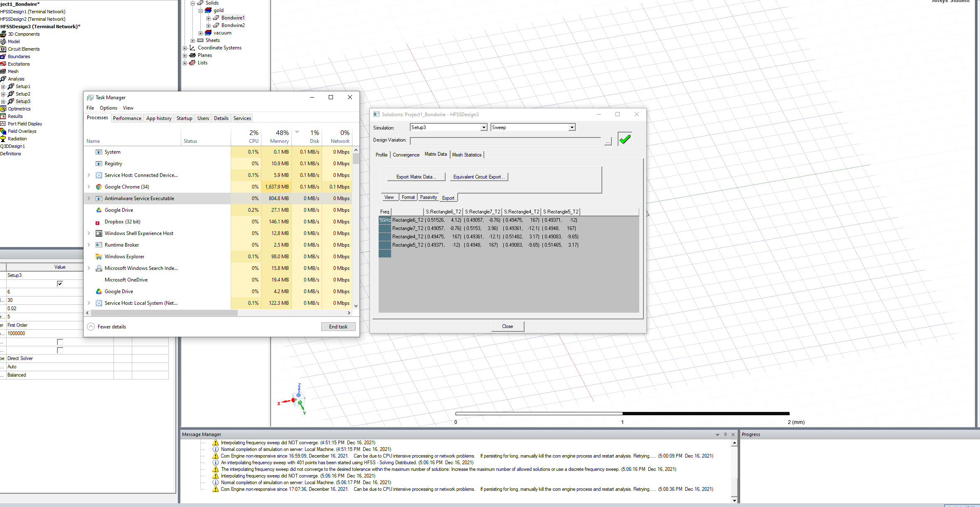Switch to Mesh Statistics tab

(x=467, y=155)
